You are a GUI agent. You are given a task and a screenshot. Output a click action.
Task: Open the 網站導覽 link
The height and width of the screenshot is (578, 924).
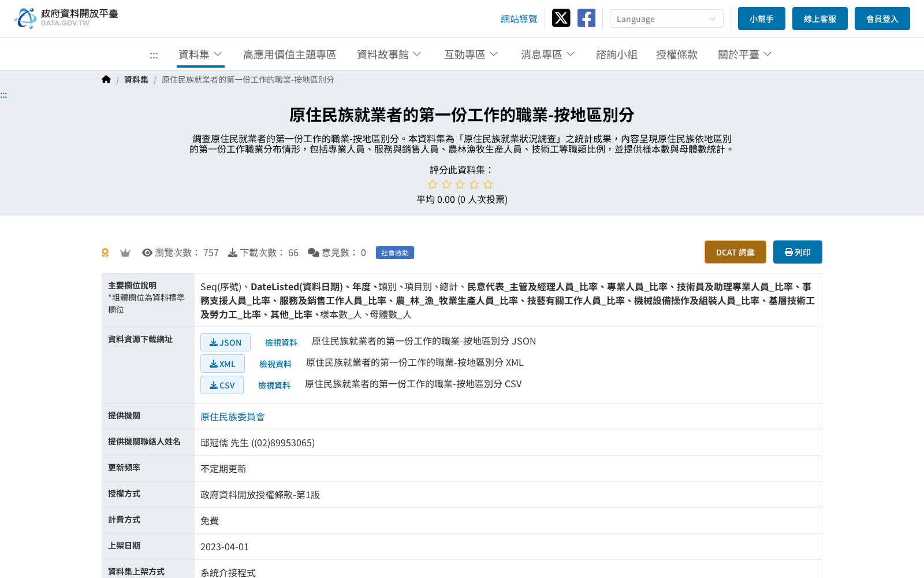click(519, 19)
